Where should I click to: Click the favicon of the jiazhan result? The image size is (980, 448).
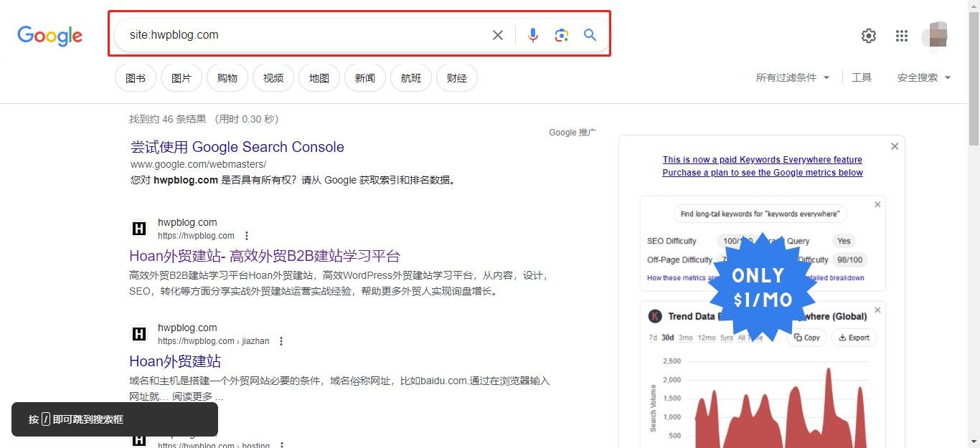pyautogui.click(x=139, y=334)
